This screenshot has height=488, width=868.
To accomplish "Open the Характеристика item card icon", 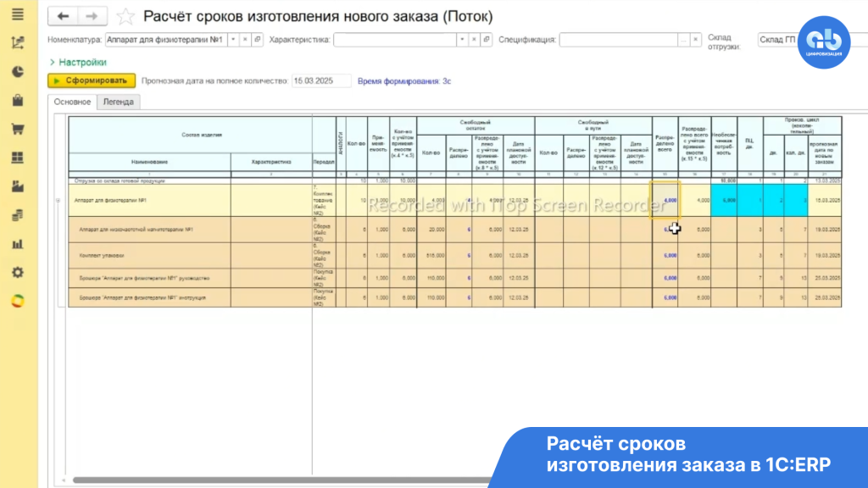I will (487, 40).
